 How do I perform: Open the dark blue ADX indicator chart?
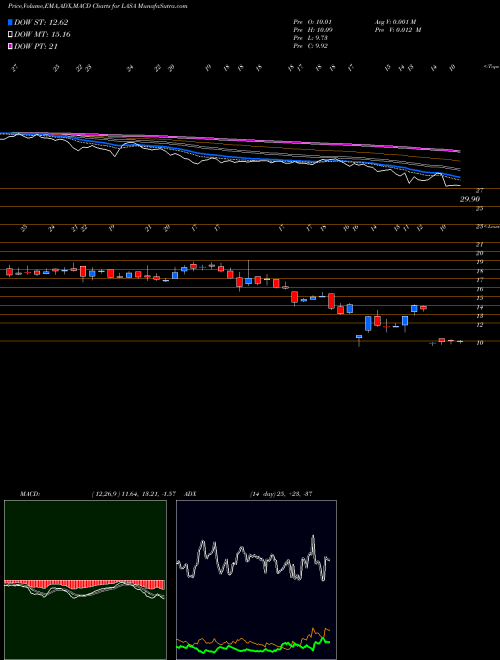(x=256, y=580)
